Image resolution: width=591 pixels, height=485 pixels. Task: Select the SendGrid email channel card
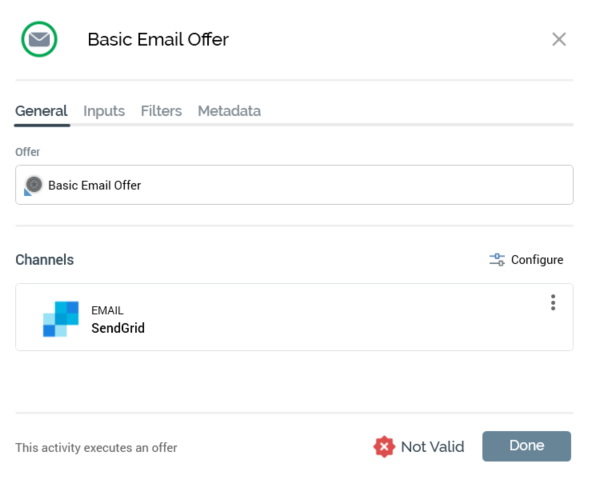pyautogui.click(x=294, y=317)
